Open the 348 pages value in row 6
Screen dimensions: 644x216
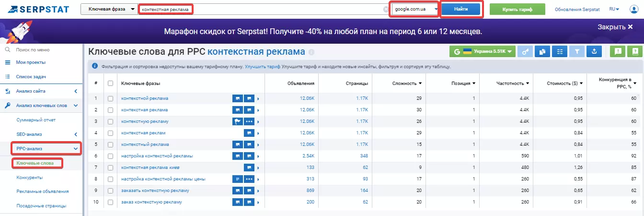point(364,156)
